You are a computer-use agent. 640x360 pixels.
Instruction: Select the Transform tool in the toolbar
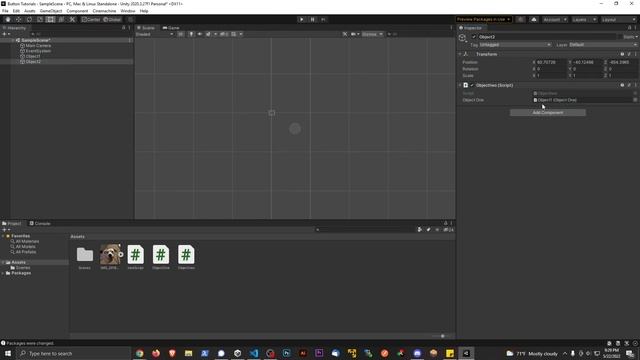(x=61, y=19)
